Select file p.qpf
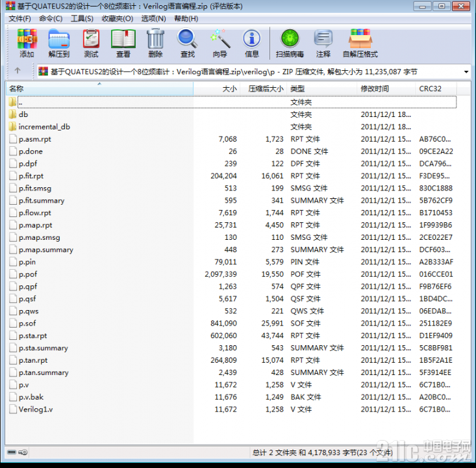 pyautogui.click(x=28, y=286)
